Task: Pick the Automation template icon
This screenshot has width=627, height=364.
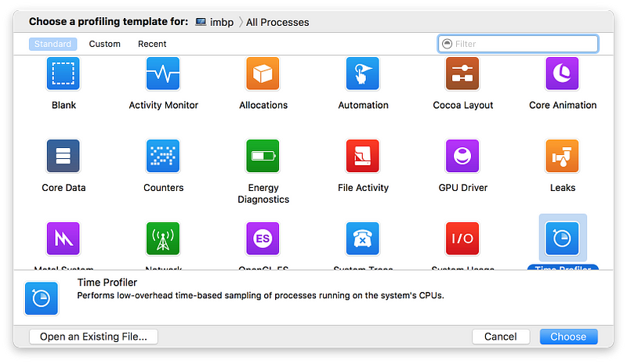Action: [x=363, y=74]
